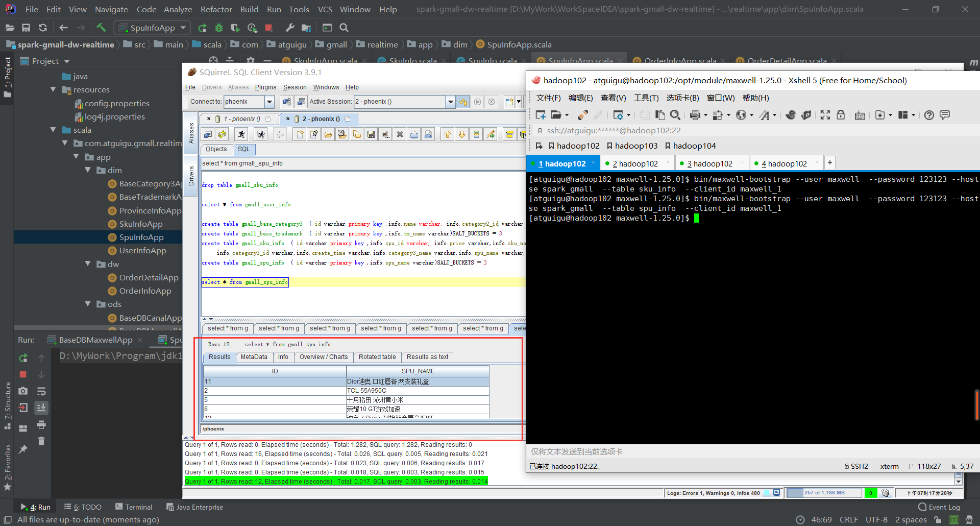
Task: Open the 查看(V) menu in Xshell
Action: (x=613, y=98)
